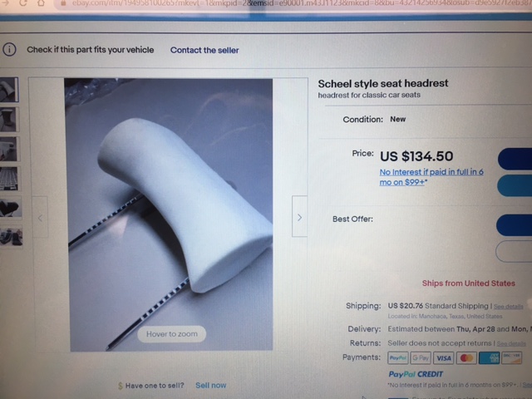The width and height of the screenshot is (532, 399).
Task: Click the lock icon in address bar
Action: [x=63, y=3]
